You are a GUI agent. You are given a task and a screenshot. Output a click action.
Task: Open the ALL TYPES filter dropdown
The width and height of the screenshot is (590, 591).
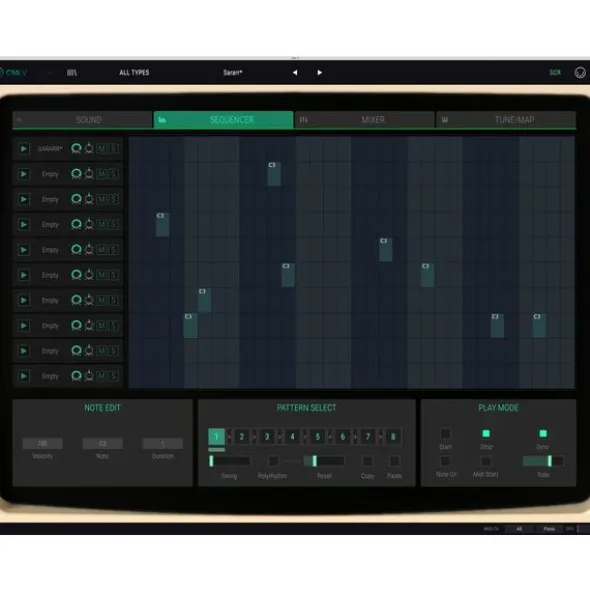[x=134, y=72]
